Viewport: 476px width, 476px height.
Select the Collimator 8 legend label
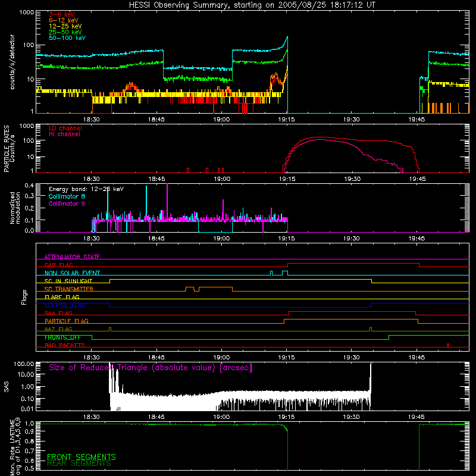pos(67,196)
